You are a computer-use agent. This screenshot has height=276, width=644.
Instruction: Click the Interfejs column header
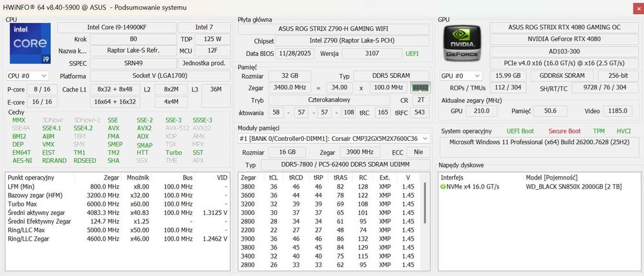tap(453, 178)
